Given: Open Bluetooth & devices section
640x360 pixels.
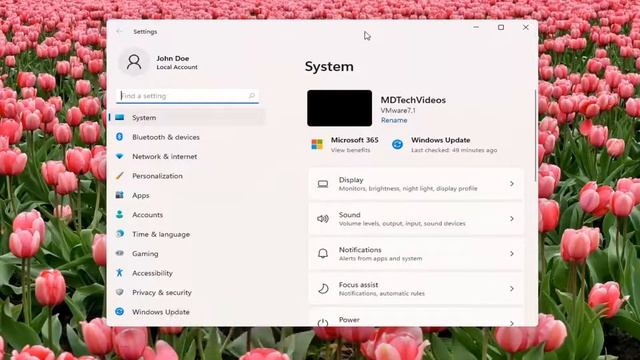Looking at the screenshot, I should click(x=166, y=137).
